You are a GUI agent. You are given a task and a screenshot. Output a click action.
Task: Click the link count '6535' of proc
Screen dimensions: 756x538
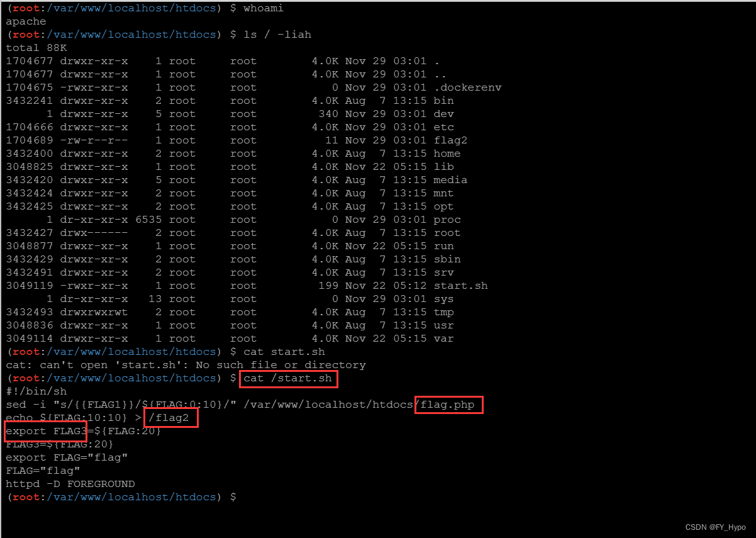coord(148,220)
